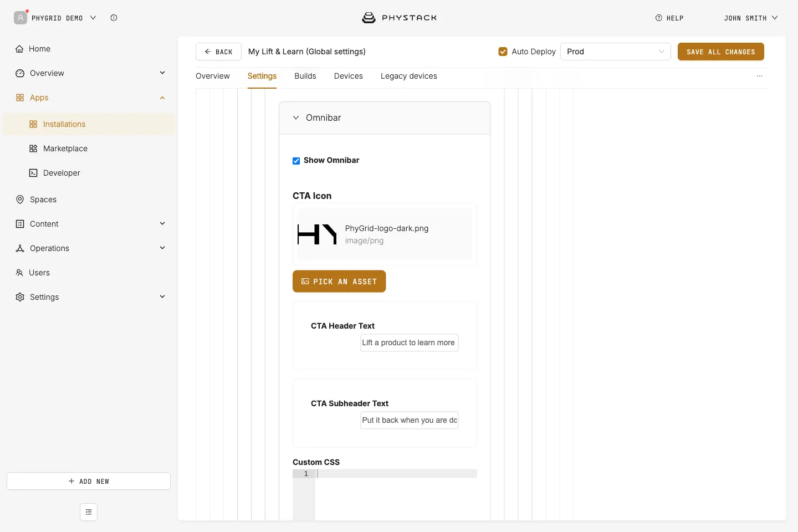
Task: Click Save All Changes
Action: pyautogui.click(x=721, y=52)
